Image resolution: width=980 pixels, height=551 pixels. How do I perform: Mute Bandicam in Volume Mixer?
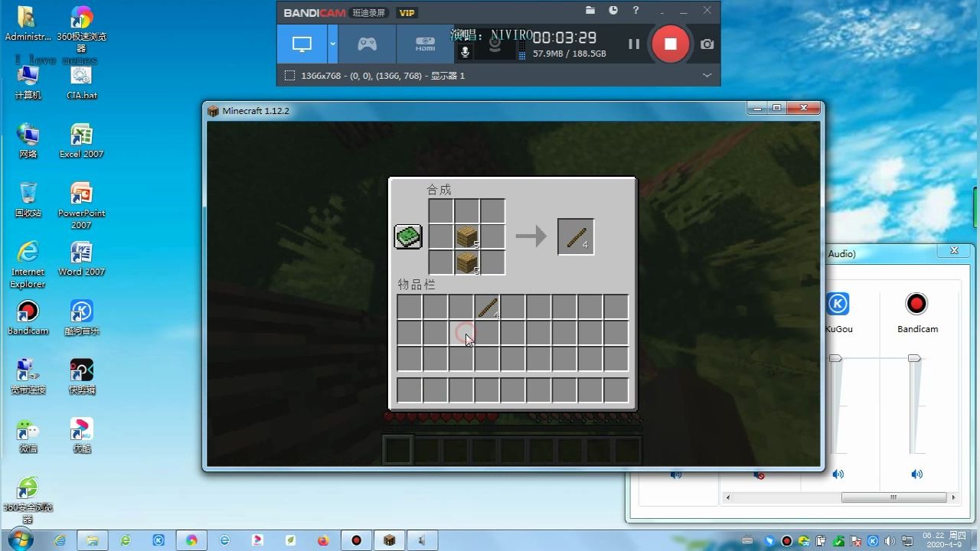click(x=916, y=474)
